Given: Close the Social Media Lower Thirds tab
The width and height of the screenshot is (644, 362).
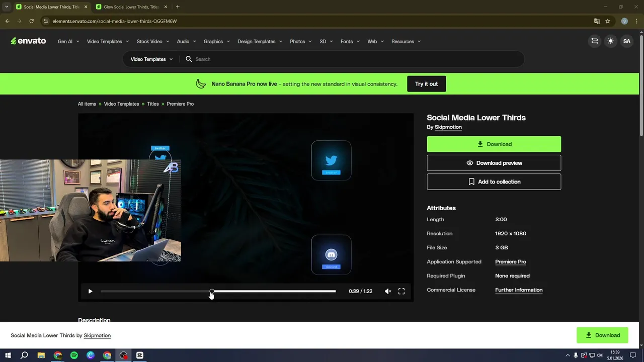Looking at the screenshot, I should click(86, 7).
